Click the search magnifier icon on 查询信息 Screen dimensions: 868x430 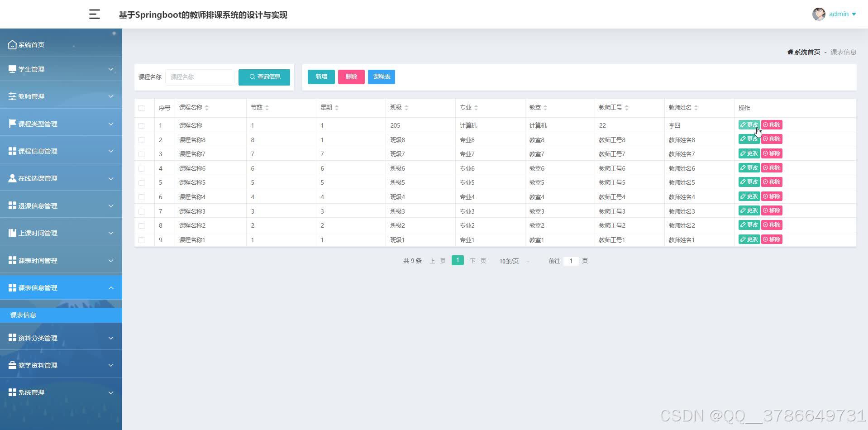[x=252, y=76]
